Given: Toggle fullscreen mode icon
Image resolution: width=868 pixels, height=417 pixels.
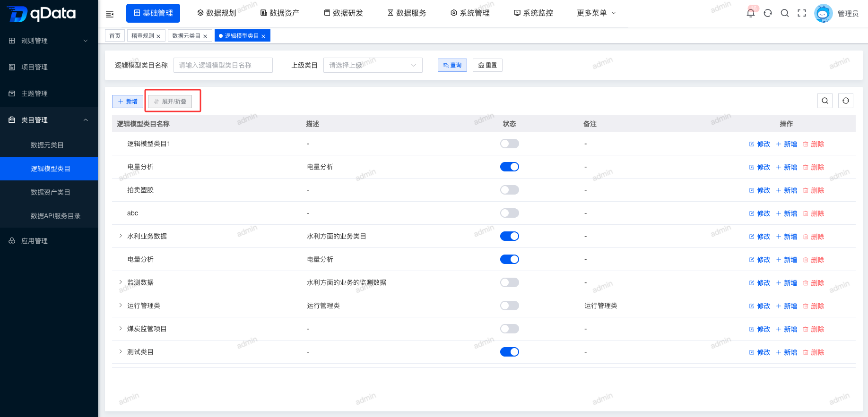Looking at the screenshot, I should (x=802, y=13).
